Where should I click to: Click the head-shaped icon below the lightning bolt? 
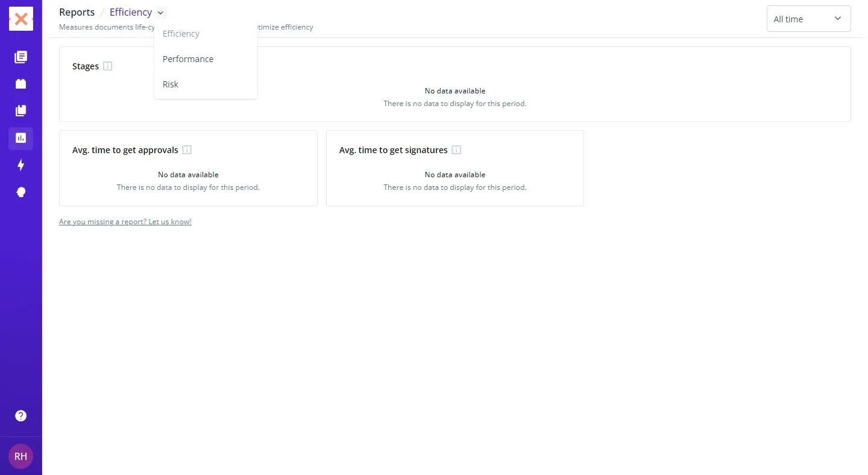(x=21, y=192)
